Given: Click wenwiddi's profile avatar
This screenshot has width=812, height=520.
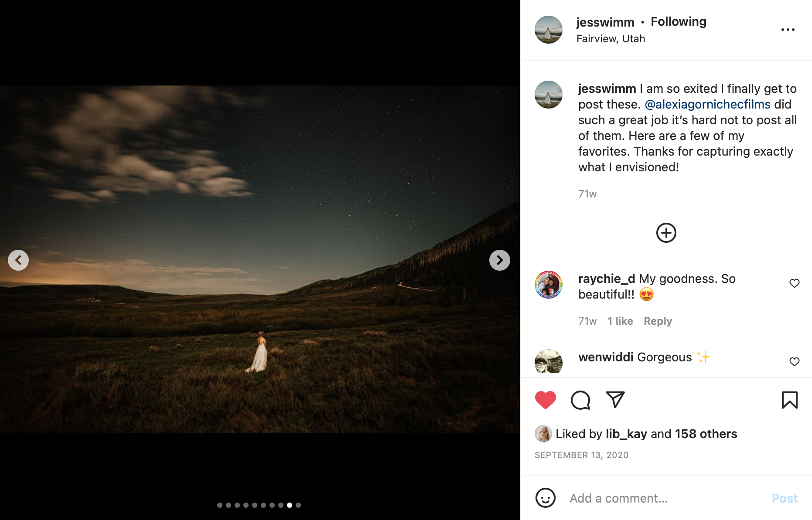Looking at the screenshot, I should tap(549, 361).
